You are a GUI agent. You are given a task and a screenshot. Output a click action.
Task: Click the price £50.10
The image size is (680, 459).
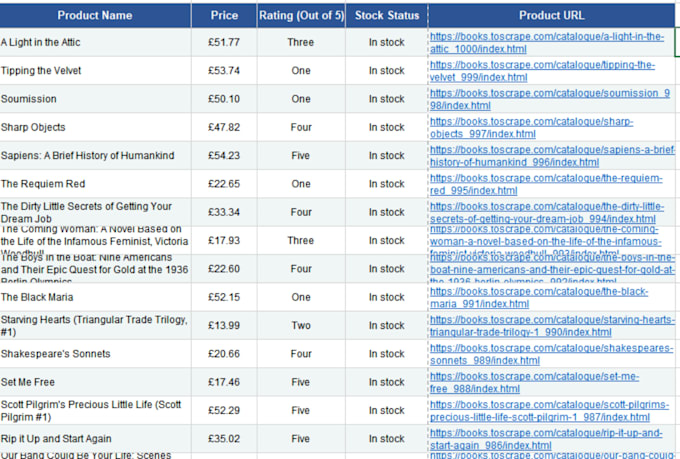224,99
